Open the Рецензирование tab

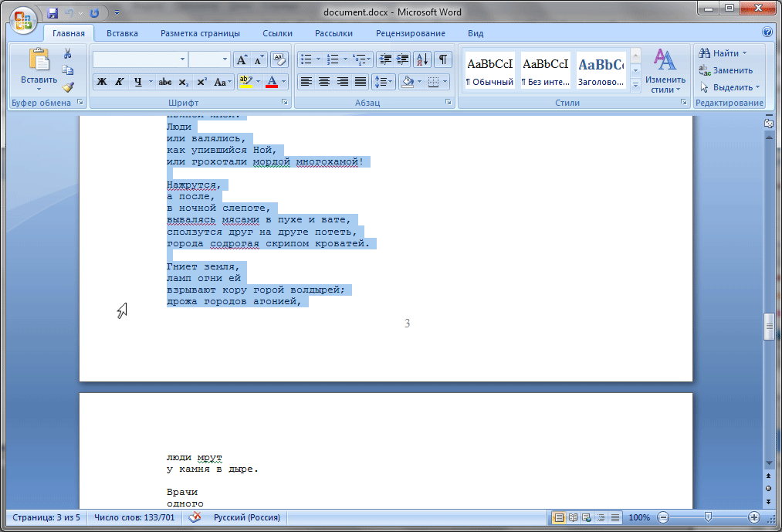coord(410,33)
